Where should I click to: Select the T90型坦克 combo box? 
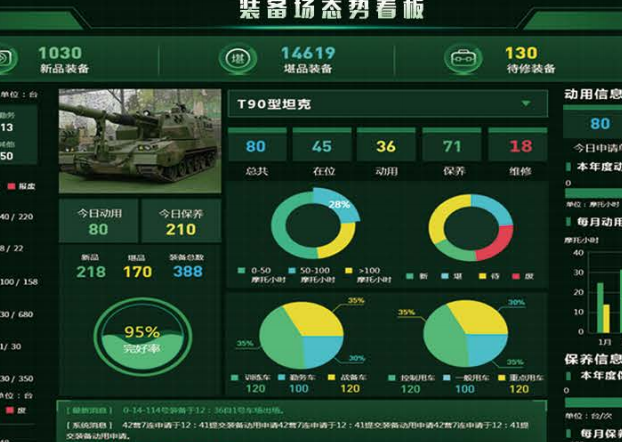pos(388,104)
